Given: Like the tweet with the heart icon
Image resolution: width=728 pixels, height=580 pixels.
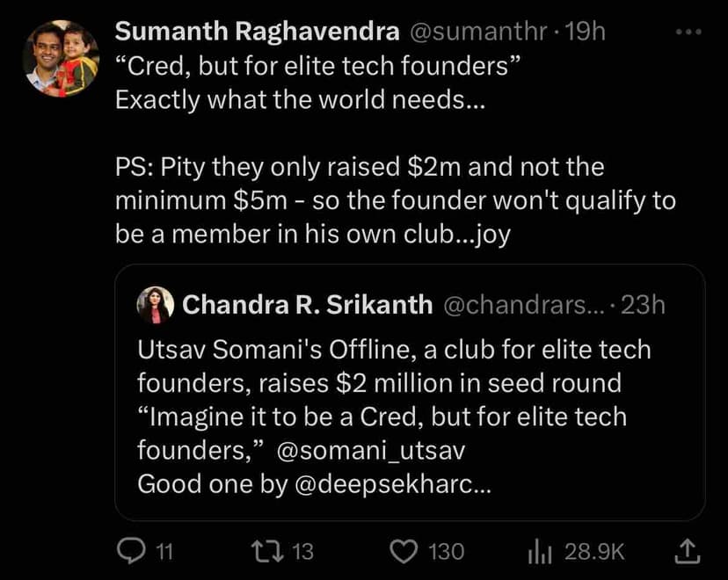Looking at the screenshot, I should (403, 551).
